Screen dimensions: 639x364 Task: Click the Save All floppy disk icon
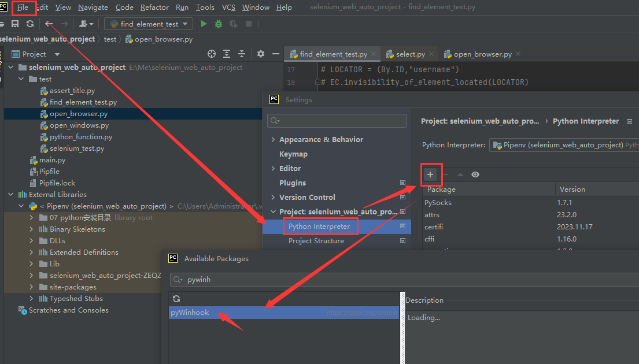15,24
